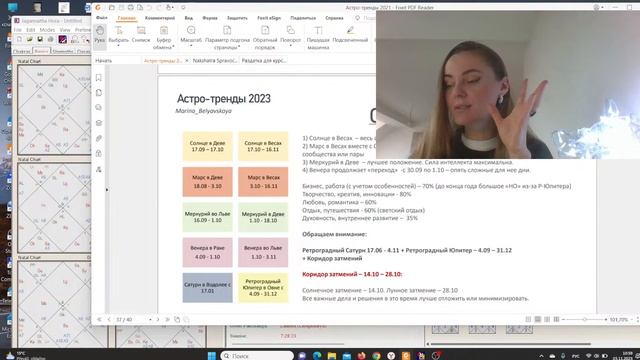Open the Layers panel in the sidebar
This screenshot has width=640, height=360.
99,123
